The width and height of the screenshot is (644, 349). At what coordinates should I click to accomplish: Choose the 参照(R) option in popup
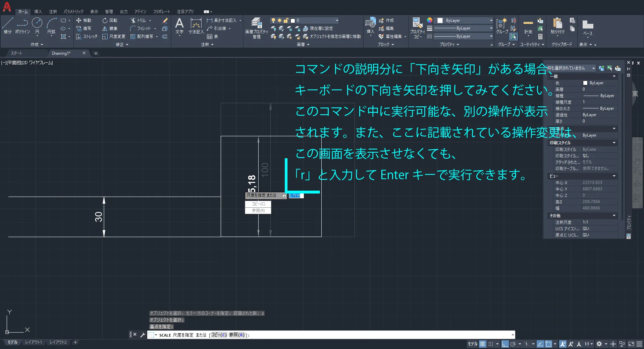point(258,211)
